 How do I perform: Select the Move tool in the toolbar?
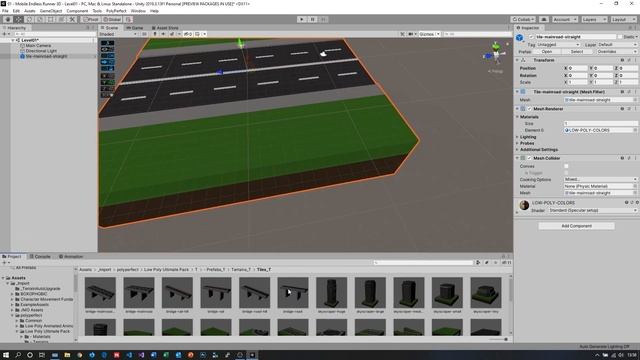18,19
